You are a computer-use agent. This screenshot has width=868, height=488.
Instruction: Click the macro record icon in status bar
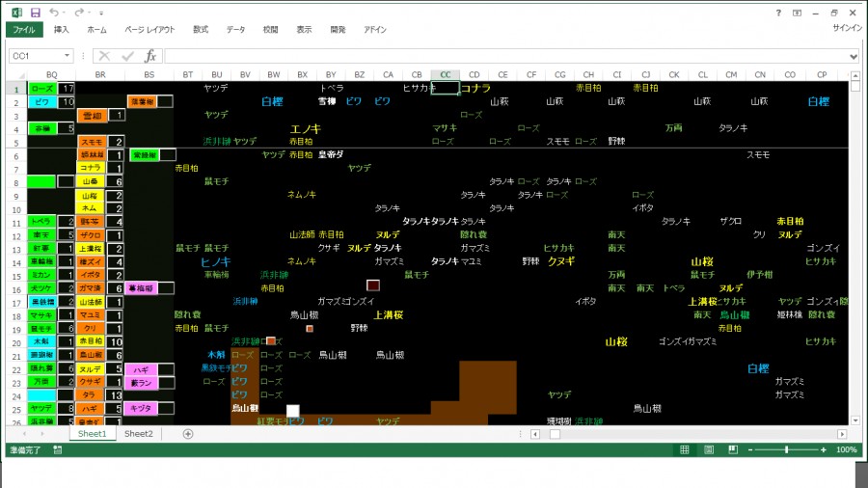tap(58, 449)
